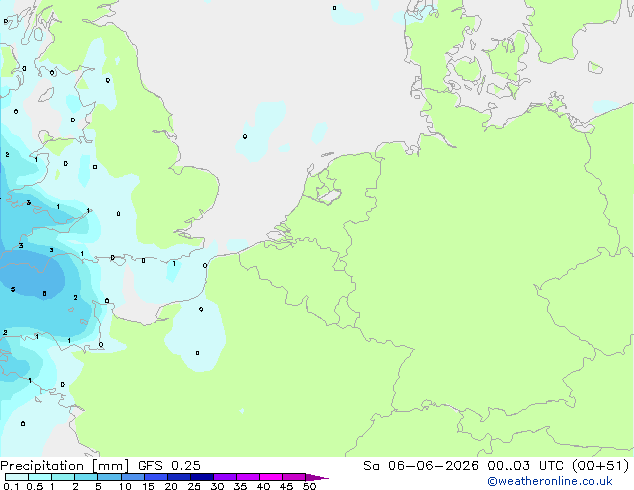634x490 pixels.
Task: Click the above-50 mm arrow at the legend end
Action: pos(317,477)
